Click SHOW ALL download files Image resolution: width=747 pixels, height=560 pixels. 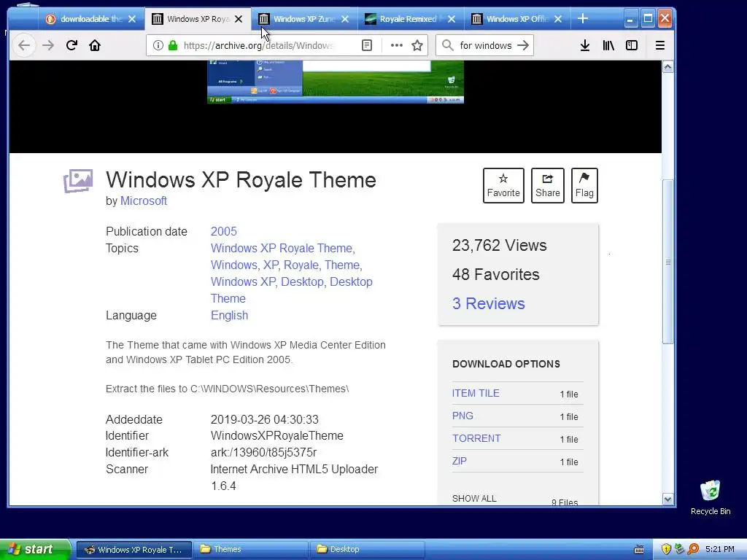pos(474,498)
